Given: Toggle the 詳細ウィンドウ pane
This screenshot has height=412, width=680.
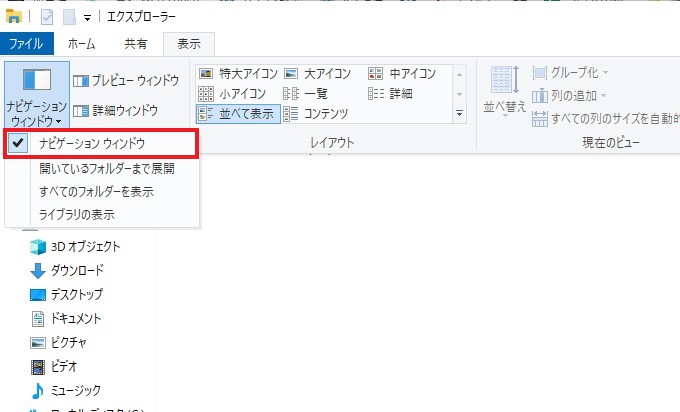Looking at the screenshot, I should coord(115,111).
